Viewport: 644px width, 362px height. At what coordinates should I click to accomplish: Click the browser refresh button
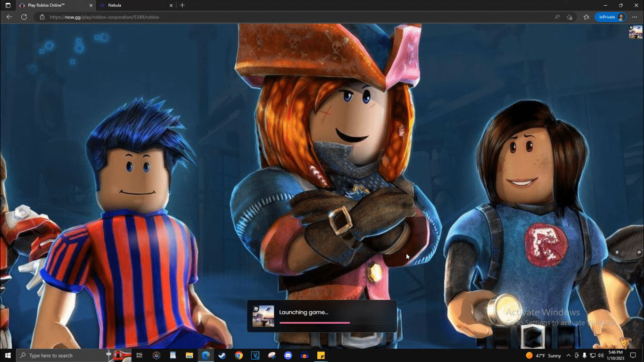pyautogui.click(x=24, y=16)
